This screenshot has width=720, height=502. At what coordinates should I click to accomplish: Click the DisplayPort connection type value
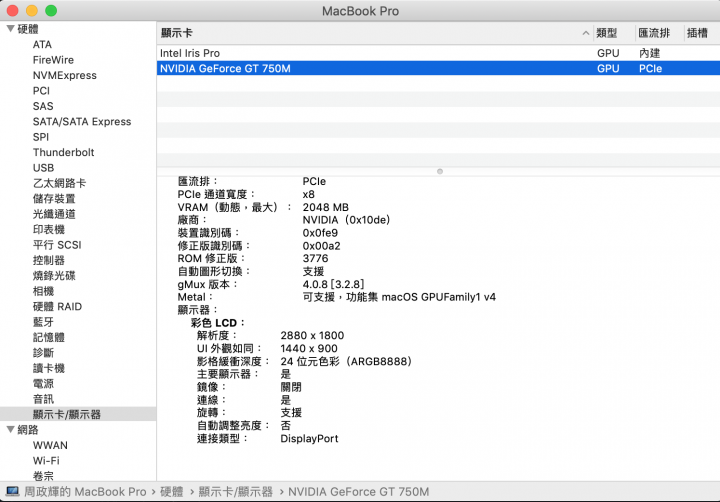pyautogui.click(x=309, y=439)
